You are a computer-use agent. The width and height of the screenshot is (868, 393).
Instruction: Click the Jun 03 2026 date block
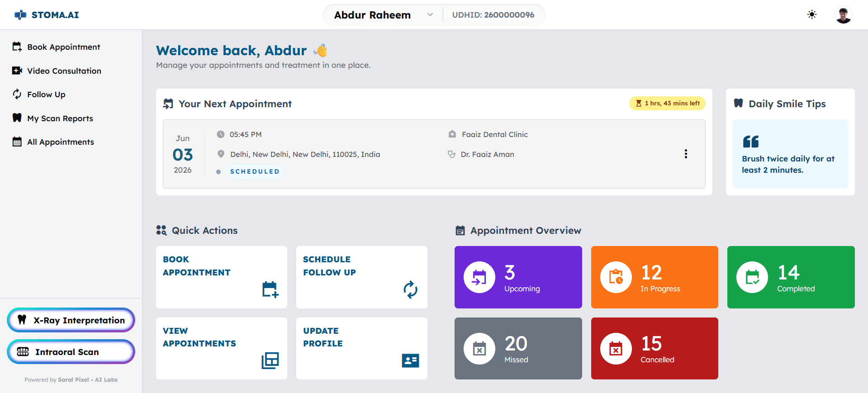pyautogui.click(x=183, y=154)
